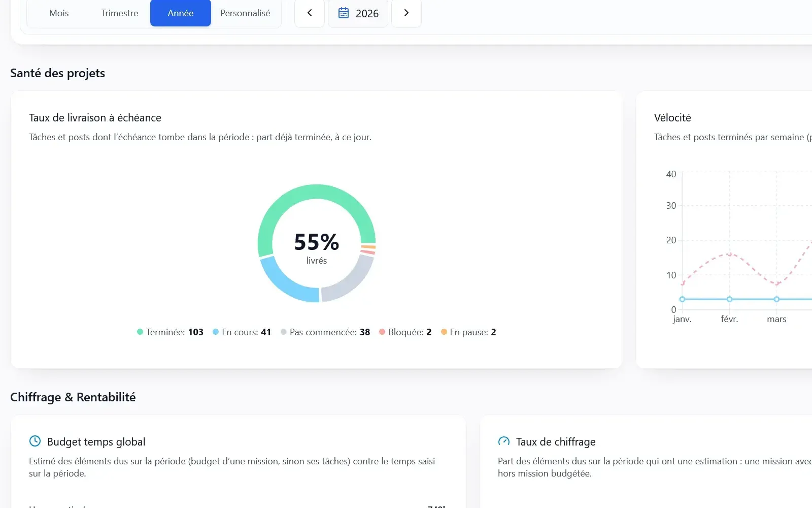Image resolution: width=812 pixels, height=508 pixels.
Task: Advance to next year with right chevron
Action: [x=406, y=13]
